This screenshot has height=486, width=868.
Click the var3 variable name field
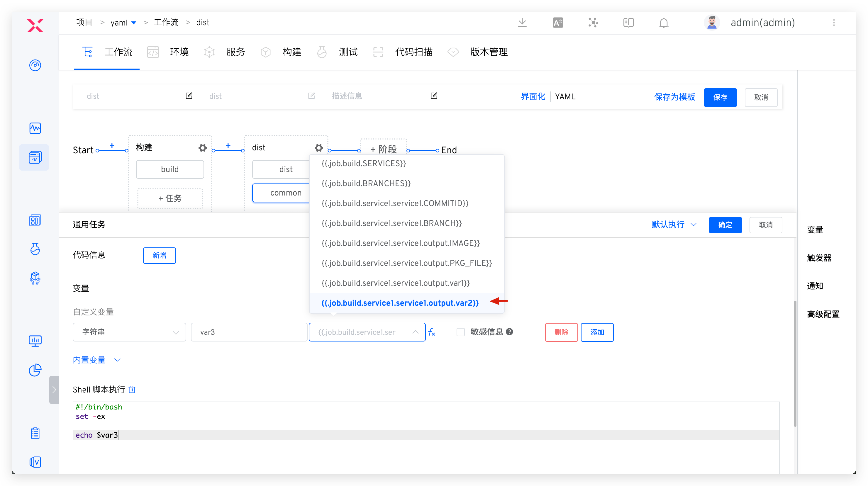[x=249, y=332]
